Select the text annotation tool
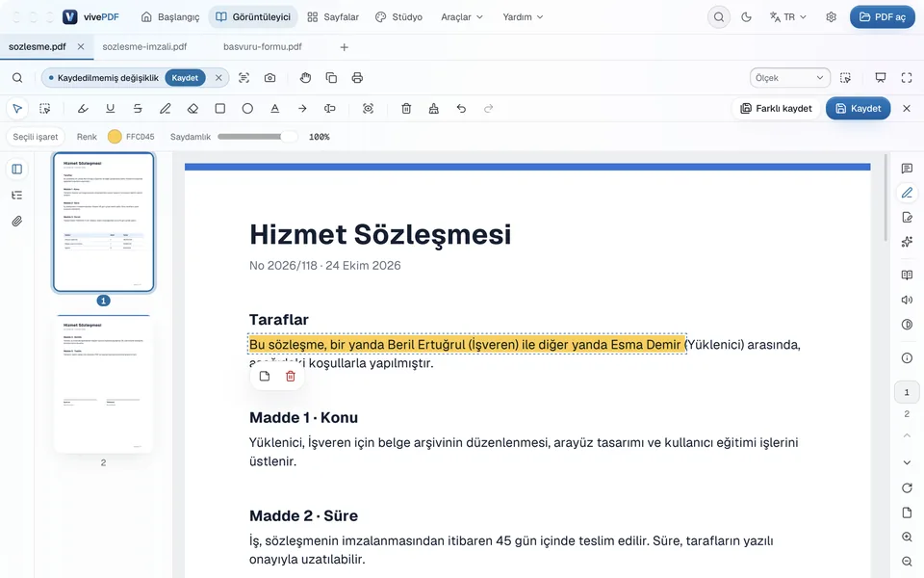The height and width of the screenshot is (578, 924). coord(274,109)
